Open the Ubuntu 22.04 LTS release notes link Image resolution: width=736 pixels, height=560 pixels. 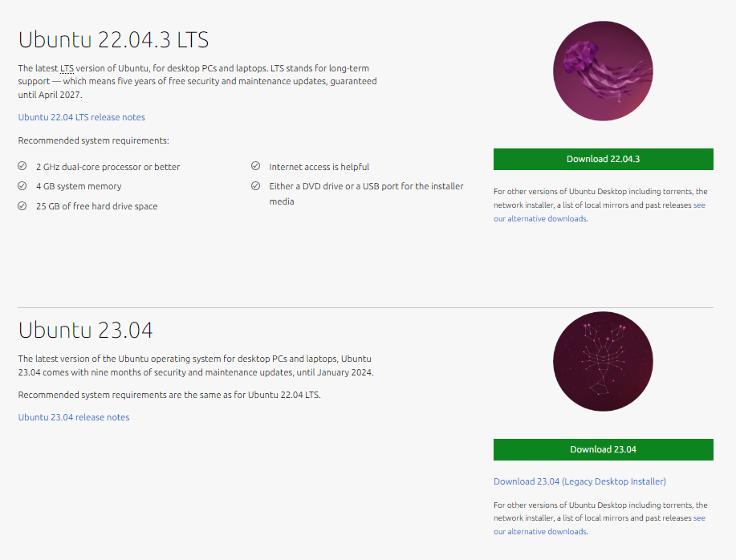[x=82, y=117]
